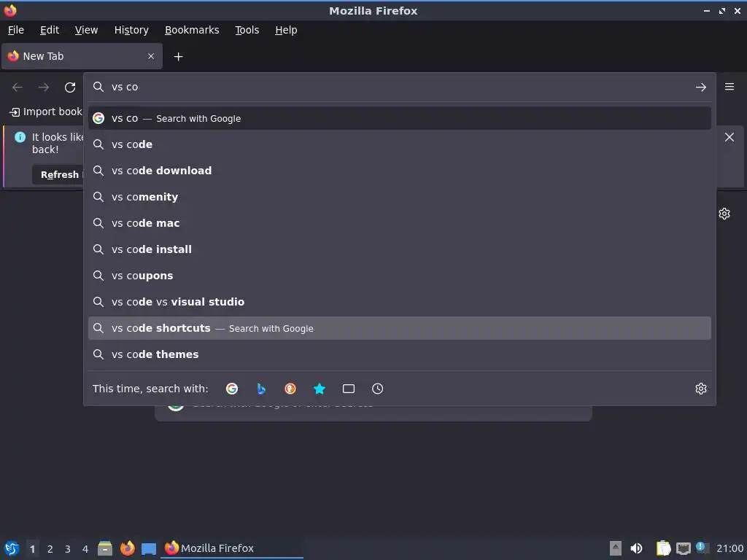Open the Bookmarks menu
Viewport: 747px width, 560px height.
[192, 30]
